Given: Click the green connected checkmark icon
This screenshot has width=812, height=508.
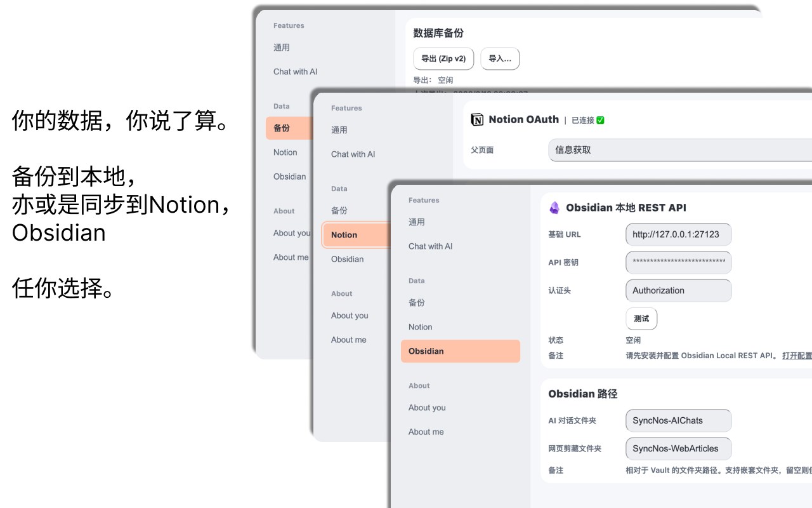Looking at the screenshot, I should (600, 120).
